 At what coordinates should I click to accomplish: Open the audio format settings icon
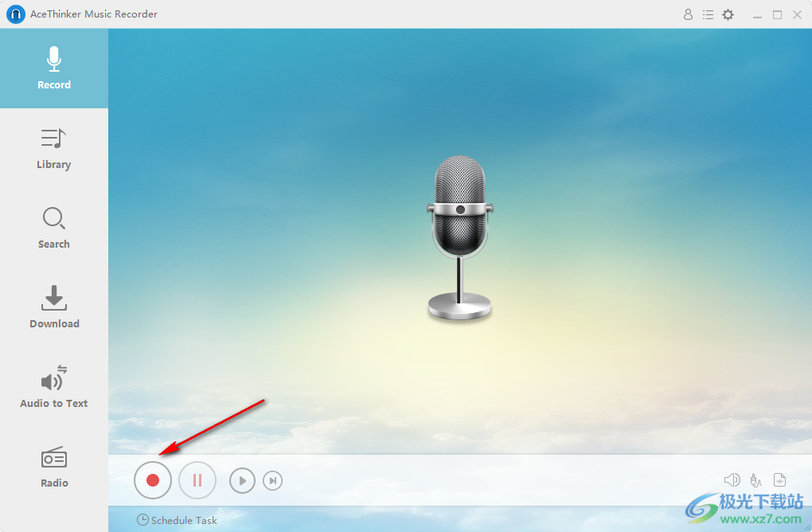click(x=780, y=479)
